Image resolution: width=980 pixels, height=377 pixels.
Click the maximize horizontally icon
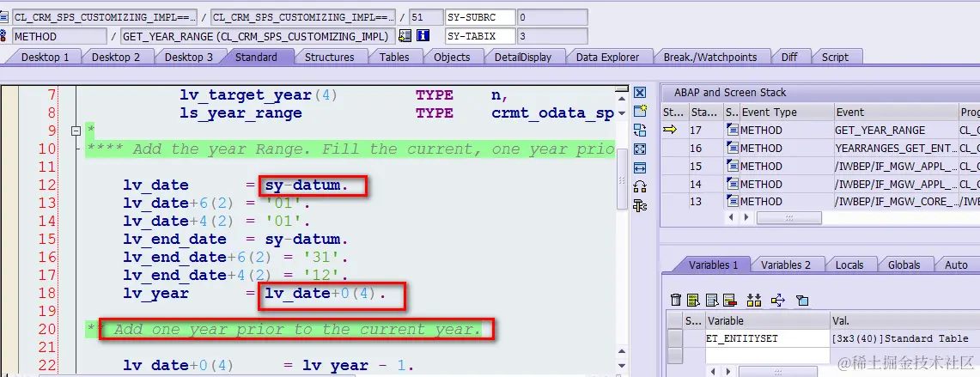(639, 167)
